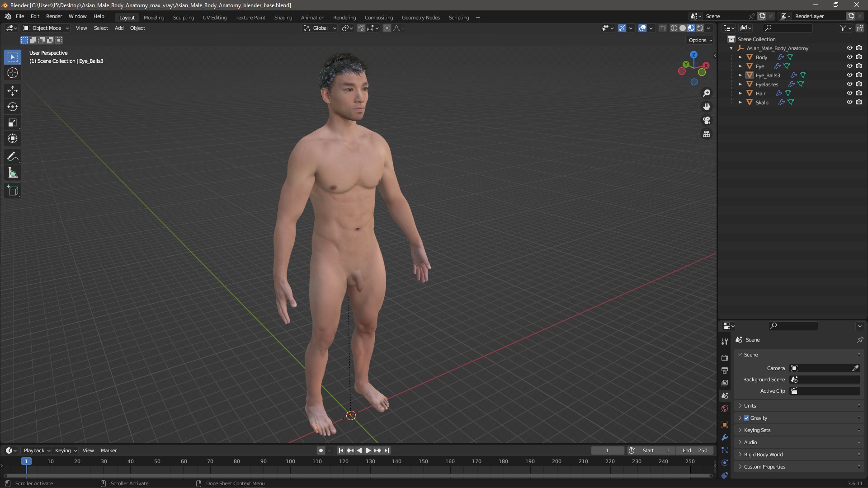This screenshot has width=868, height=488.
Task: Switch to rendered viewport shading
Action: click(700, 28)
